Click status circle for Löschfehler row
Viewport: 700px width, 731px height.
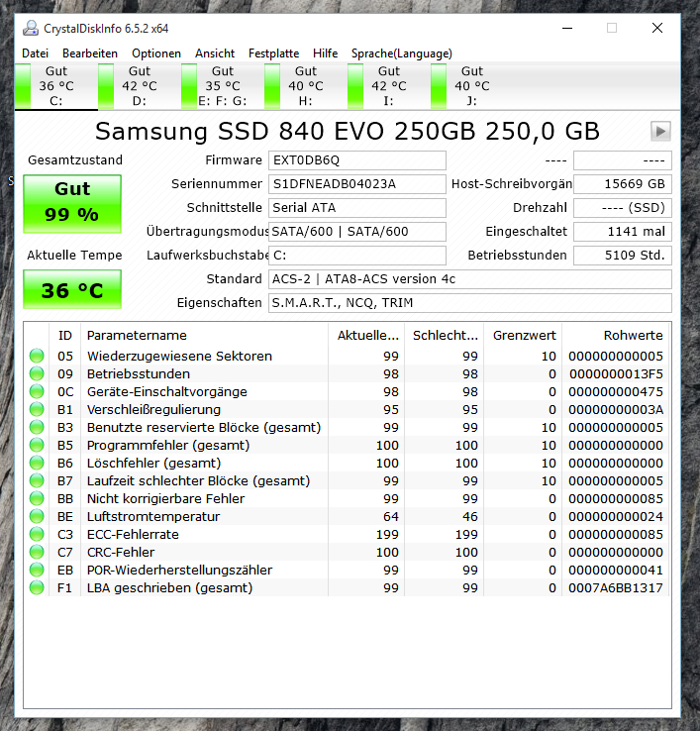[x=37, y=463]
